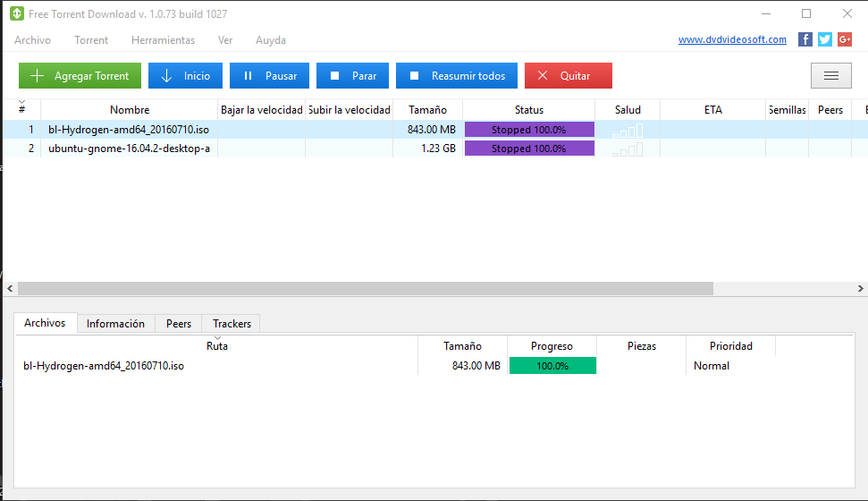Click the scrollbar right arrow
This screenshot has width=868, height=501.
click(860, 288)
